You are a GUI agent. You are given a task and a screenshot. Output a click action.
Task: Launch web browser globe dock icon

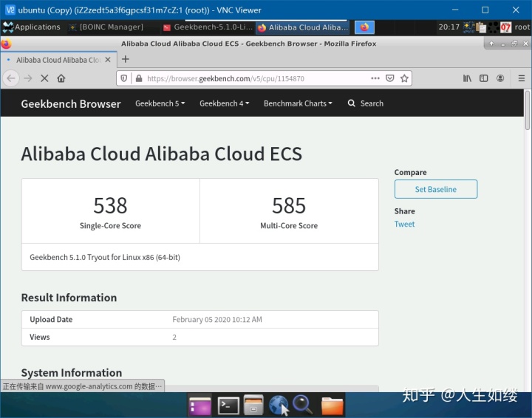click(279, 405)
